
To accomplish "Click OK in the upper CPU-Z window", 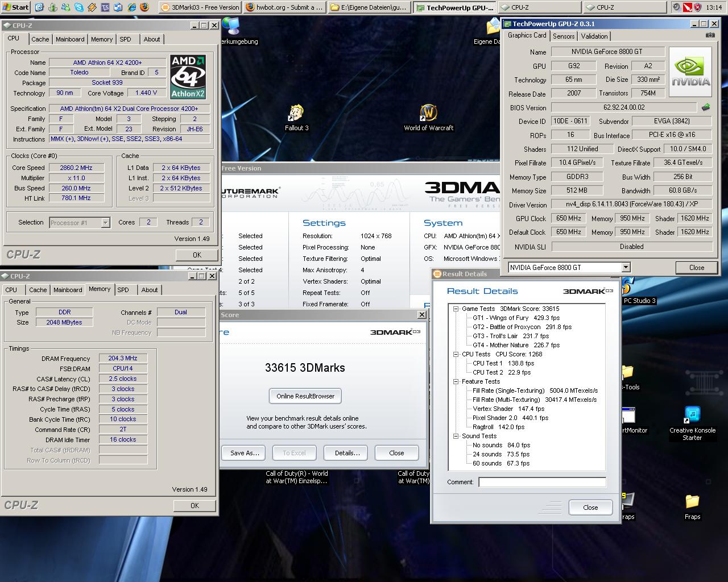I will [x=197, y=255].
